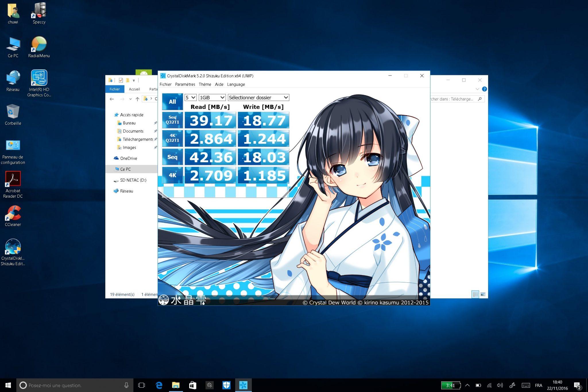Open the Language menu
The width and height of the screenshot is (588, 392).
pos(236,84)
